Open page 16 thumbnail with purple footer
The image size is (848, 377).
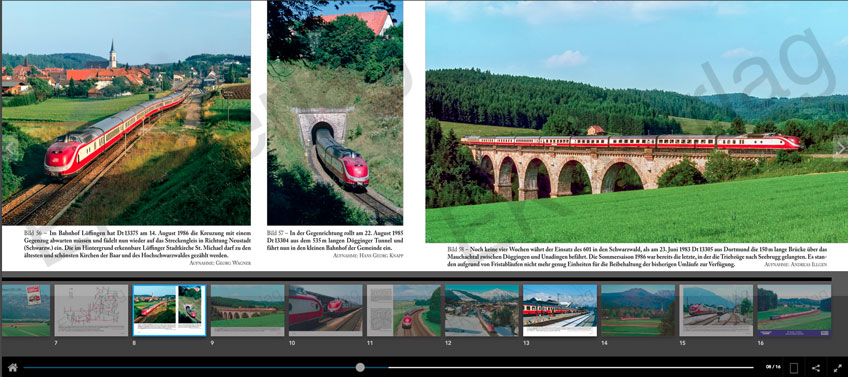[794, 310]
